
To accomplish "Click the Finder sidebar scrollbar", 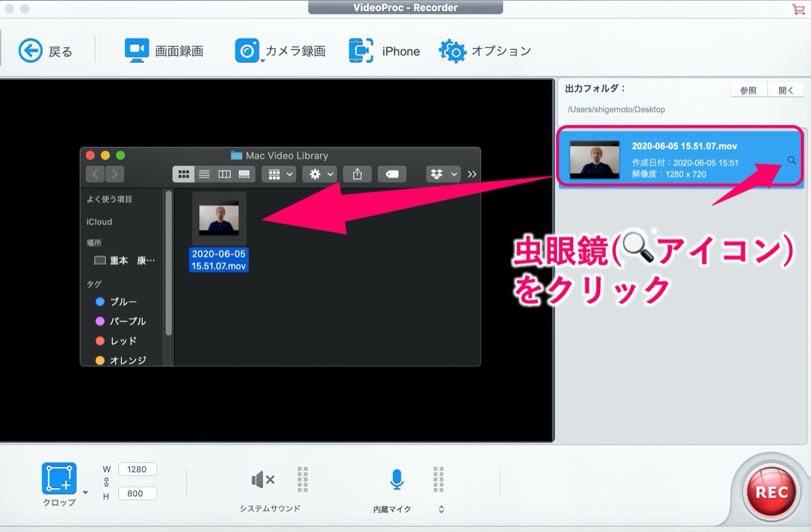I will tap(168, 262).
